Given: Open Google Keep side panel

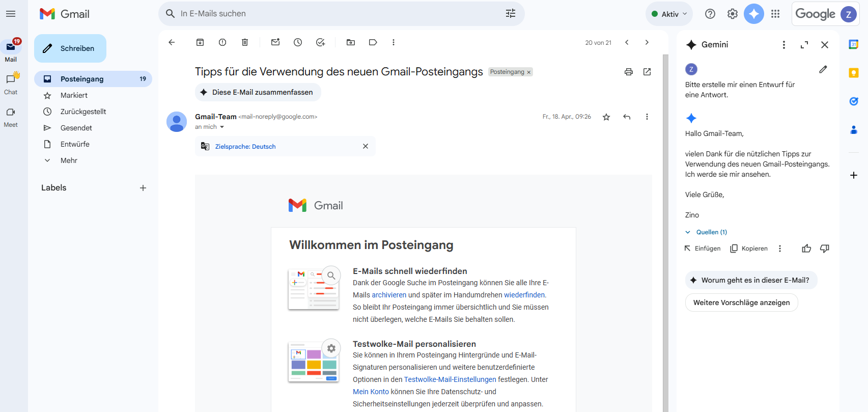Looking at the screenshot, I should 854,73.
